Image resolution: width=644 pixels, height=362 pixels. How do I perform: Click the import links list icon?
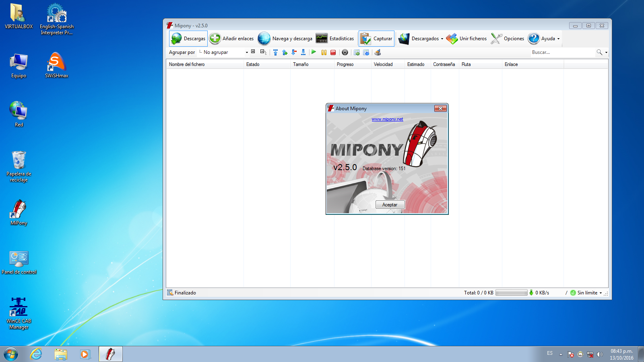pos(366,52)
